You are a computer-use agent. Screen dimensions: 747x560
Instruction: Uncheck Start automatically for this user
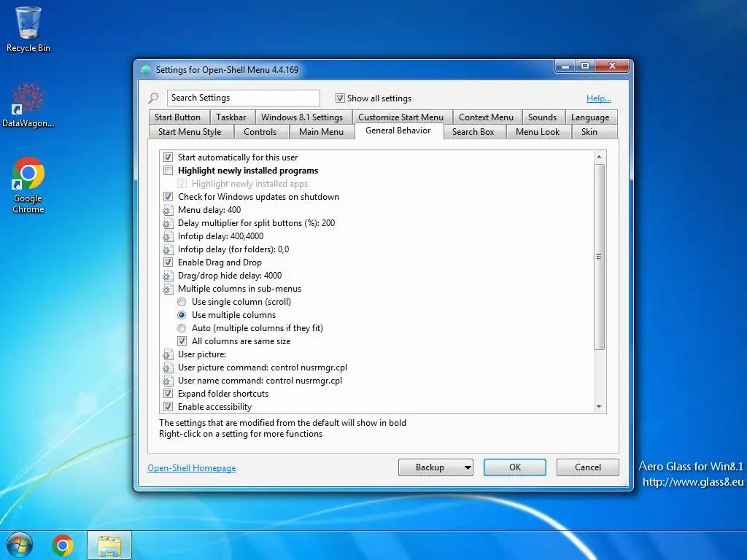click(x=169, y=157)
